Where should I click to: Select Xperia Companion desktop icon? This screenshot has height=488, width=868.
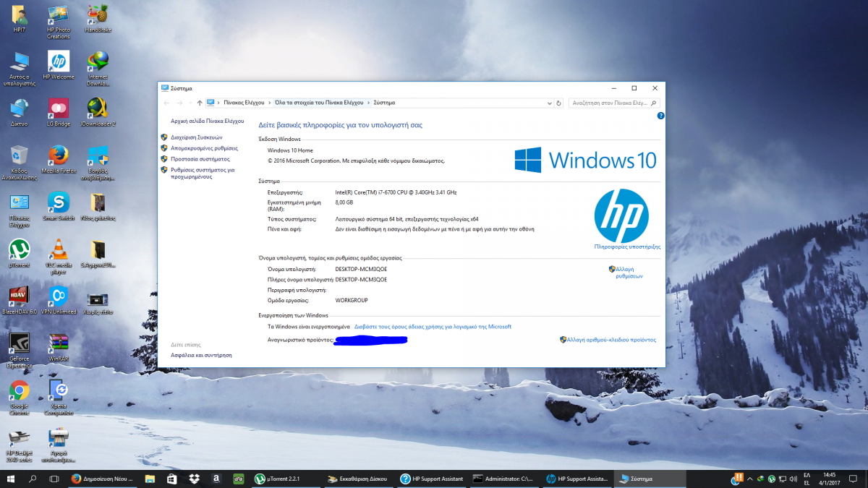59,398
